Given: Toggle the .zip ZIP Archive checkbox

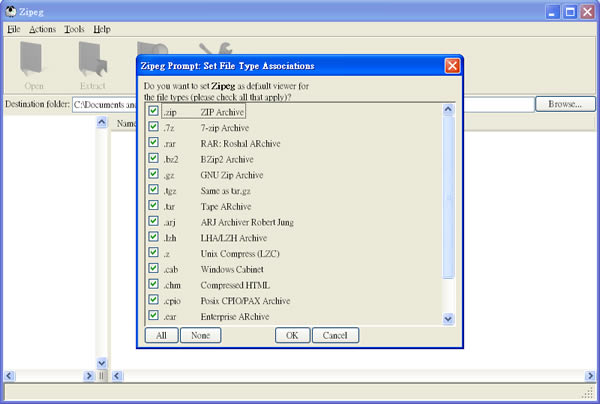Looking at the screenshot, I should coord(153,111).
